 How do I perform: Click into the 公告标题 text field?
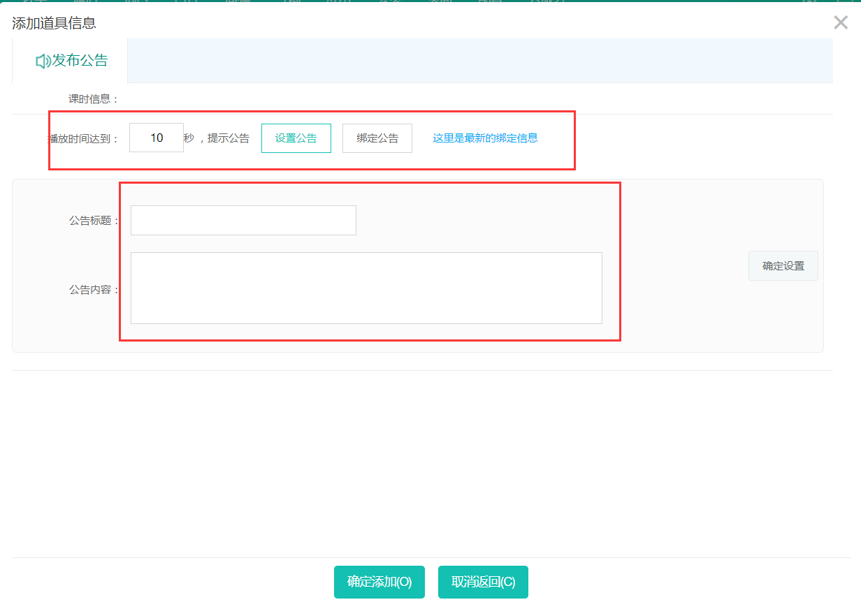(x=243, y=221)
